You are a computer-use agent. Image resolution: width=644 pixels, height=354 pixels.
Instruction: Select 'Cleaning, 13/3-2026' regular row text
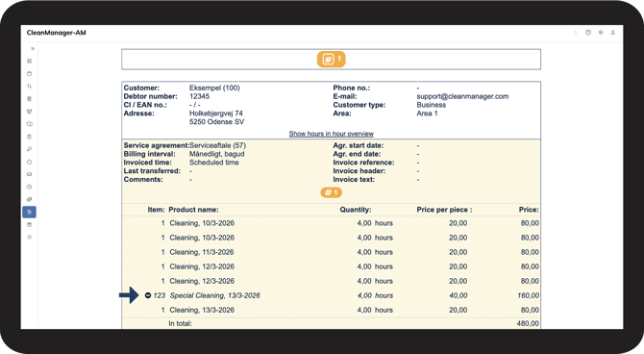[x=202, y=310]
